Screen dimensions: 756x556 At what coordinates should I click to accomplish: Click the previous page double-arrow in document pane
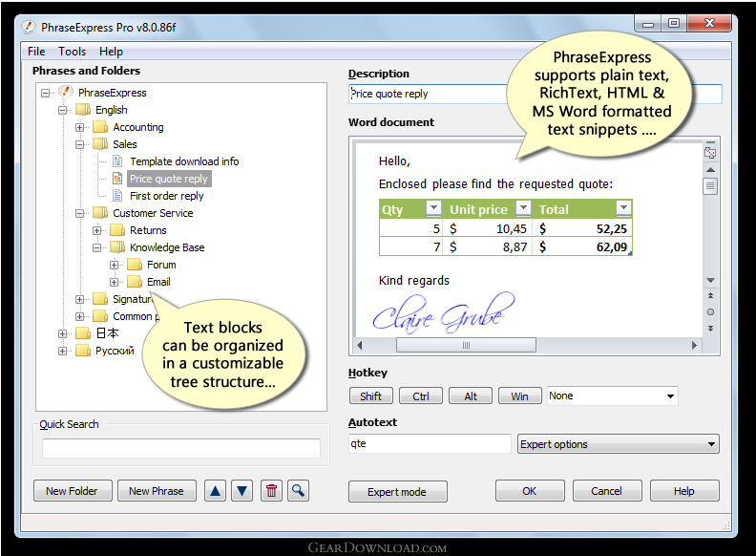tap(710, 295)
